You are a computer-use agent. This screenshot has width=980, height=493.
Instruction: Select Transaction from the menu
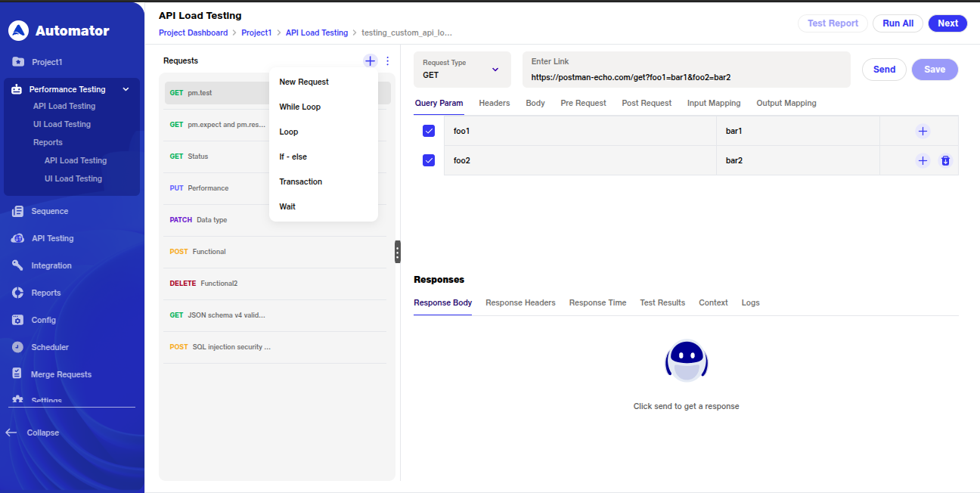(x=301, y=181)
